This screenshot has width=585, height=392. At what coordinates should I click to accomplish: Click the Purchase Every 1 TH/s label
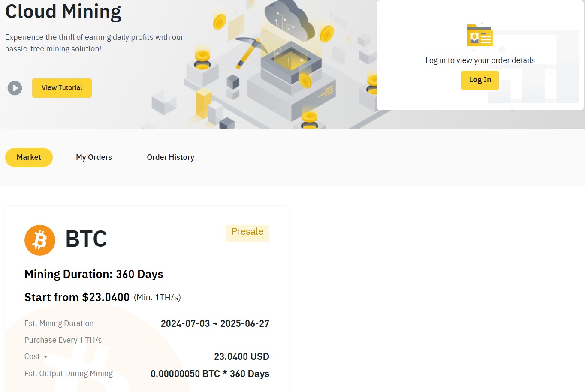pyautogui.click(x=64, y=340)
